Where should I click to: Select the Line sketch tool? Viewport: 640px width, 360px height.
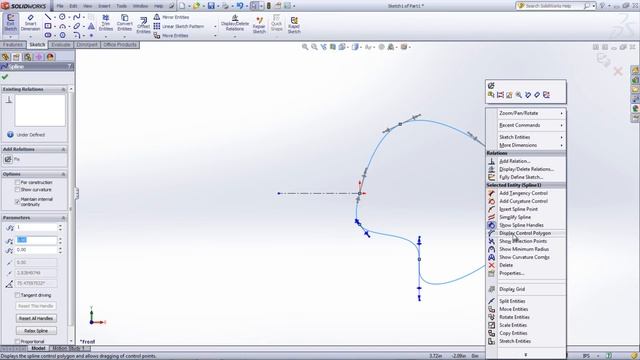(x=48, y=17)
